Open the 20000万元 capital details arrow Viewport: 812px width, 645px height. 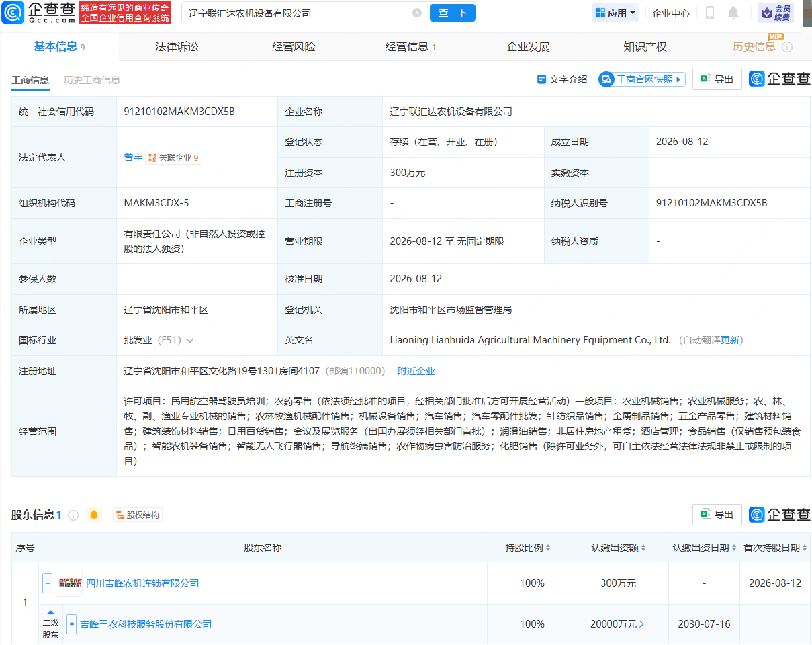pyautogui.click(x=641, y=624)
